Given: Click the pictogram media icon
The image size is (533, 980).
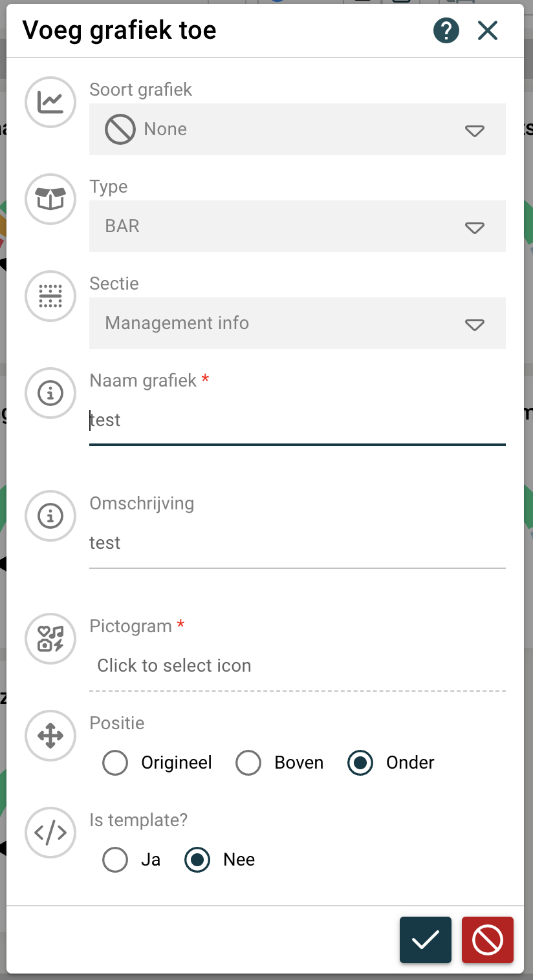Looking at the screenshot, I should [50, 639].
